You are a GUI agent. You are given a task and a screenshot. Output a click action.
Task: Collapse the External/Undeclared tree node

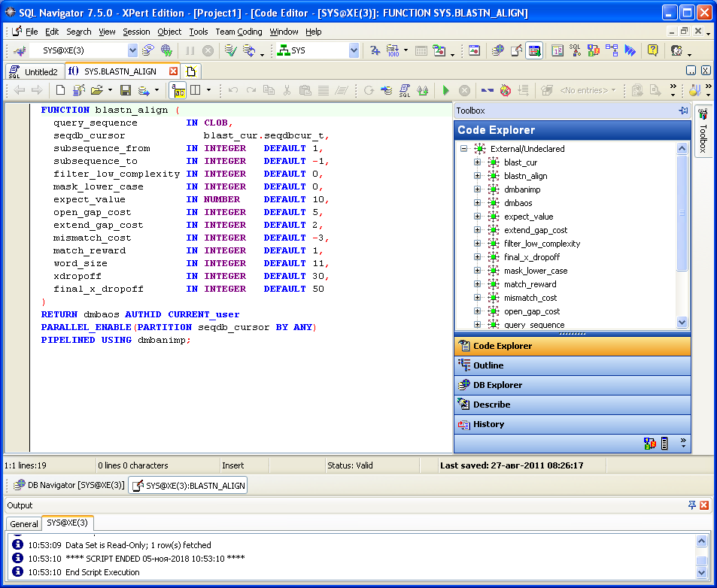(464, 149)
